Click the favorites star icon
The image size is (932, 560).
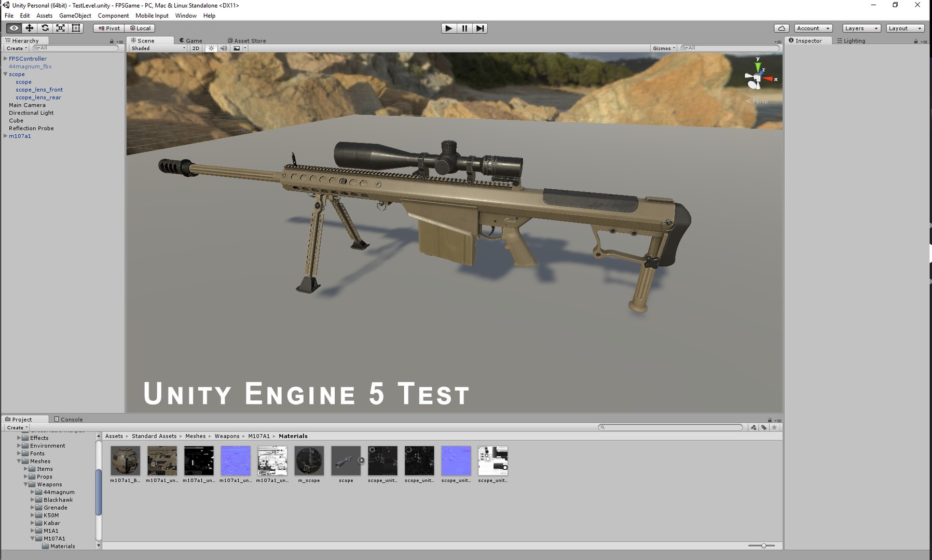[x=774, y=427]
